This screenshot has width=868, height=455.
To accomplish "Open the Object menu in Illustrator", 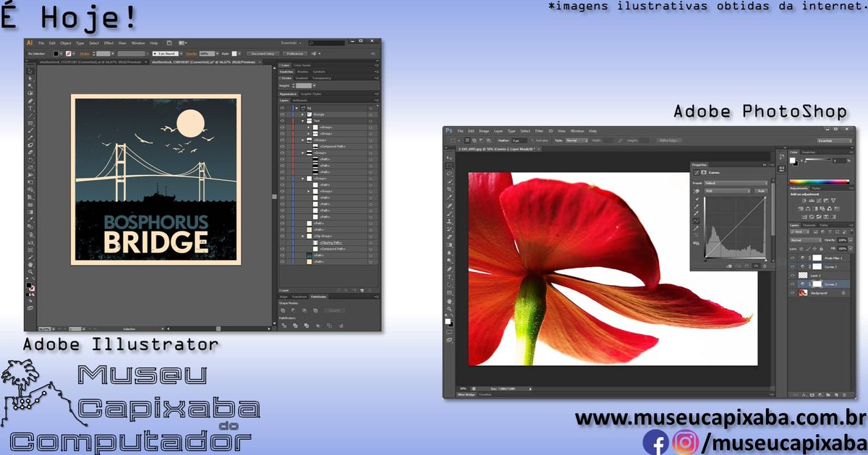I will click(x=65, y=43).
